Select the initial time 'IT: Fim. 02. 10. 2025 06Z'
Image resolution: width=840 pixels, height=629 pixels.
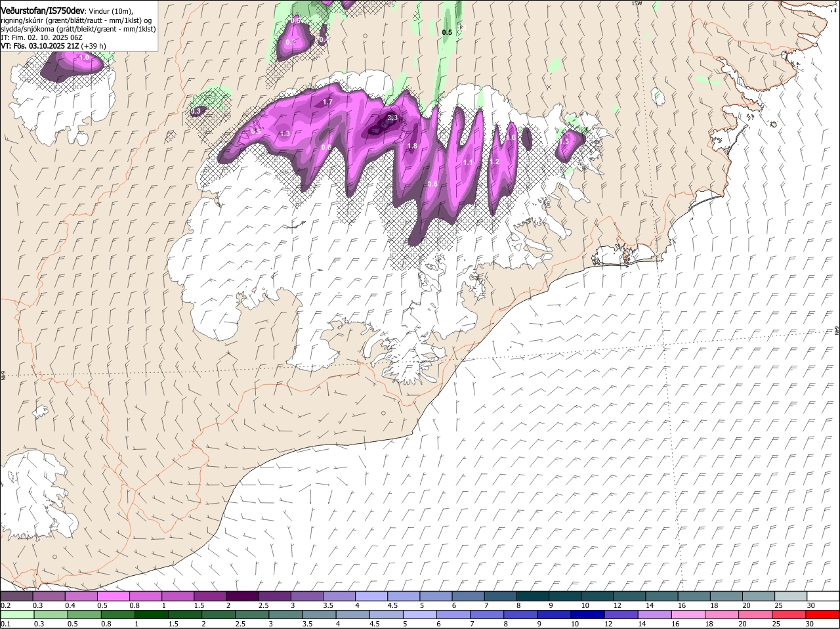pyautogui.click(x=42, y=37)
